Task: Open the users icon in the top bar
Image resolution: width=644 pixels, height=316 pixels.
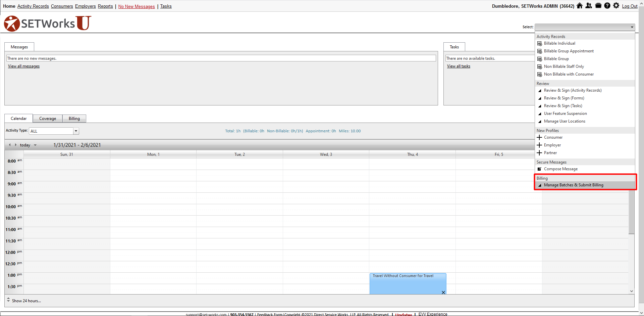Action: pos(589,6)
